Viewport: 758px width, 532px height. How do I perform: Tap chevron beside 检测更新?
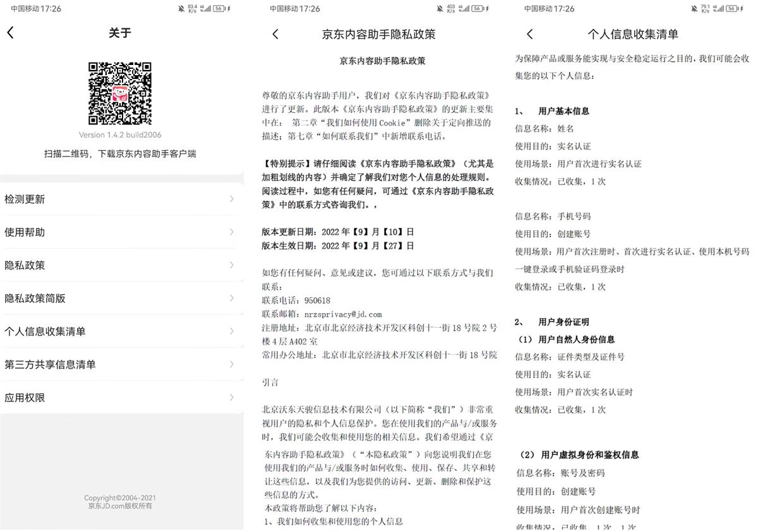click(x=232, y=199)
